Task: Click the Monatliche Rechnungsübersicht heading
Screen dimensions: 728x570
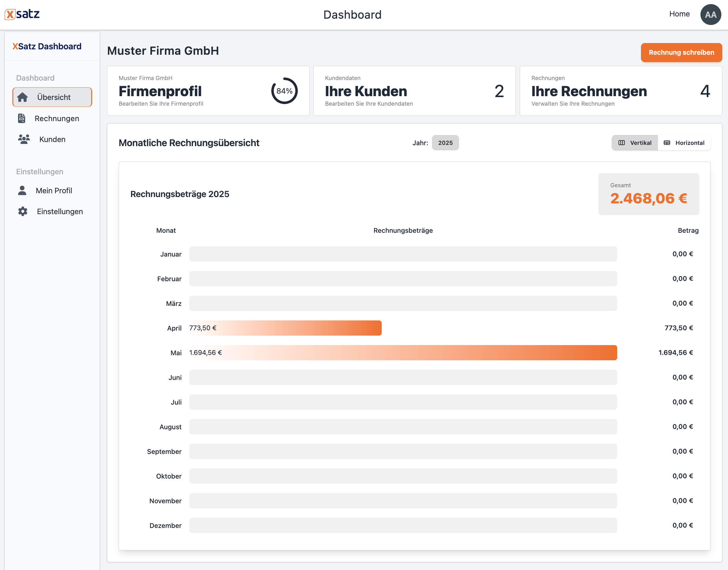Action: (189, 143)
